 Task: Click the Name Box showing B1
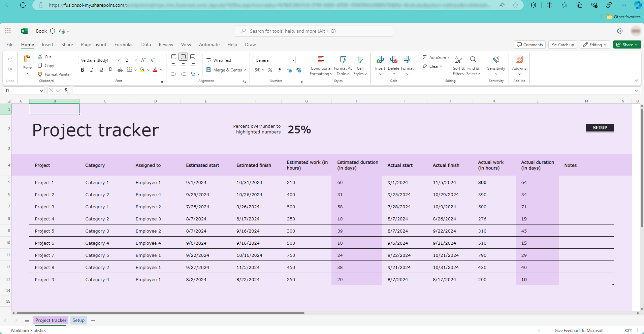pyautogui.click(x=24, y=90)
